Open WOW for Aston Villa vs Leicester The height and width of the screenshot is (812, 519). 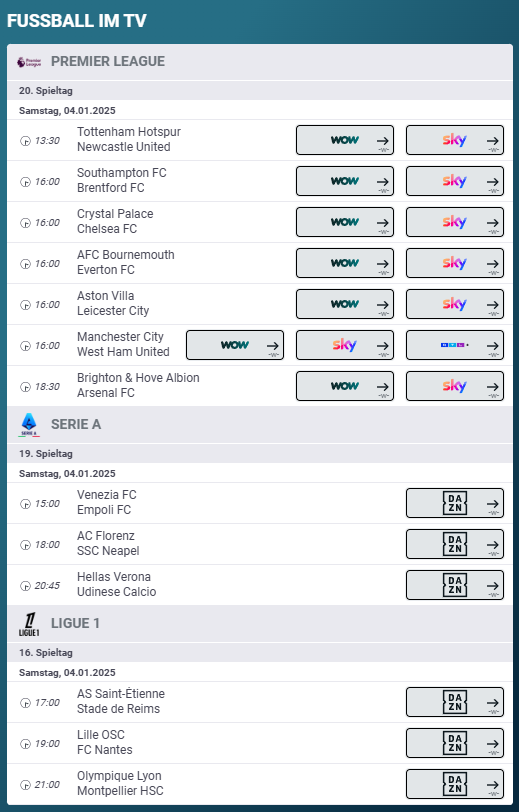click(x=345, y=304)
